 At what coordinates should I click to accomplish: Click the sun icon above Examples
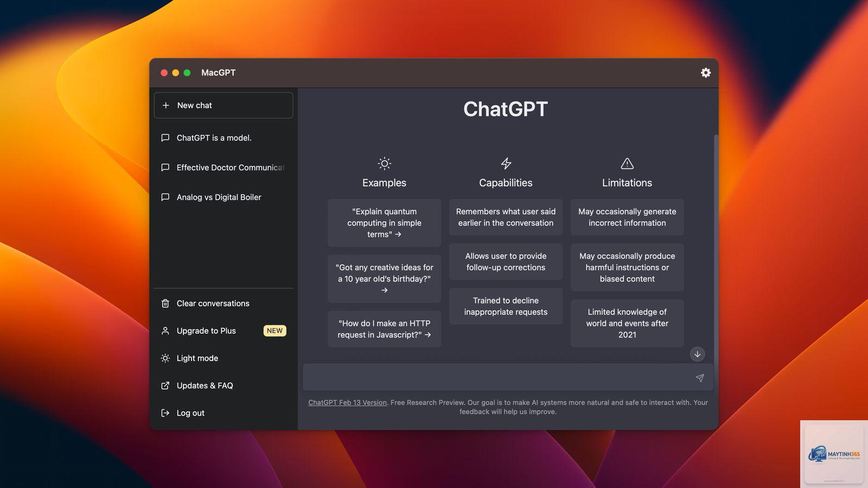(384, 163)
